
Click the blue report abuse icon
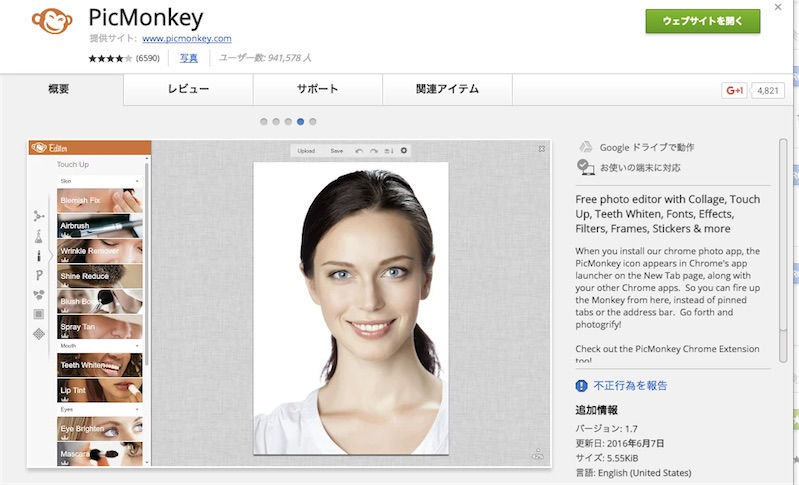pos(581,386)
